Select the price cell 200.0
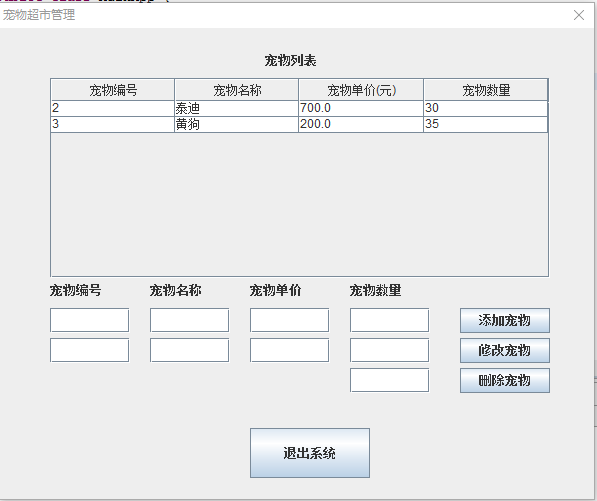This screenshot has height=501, width=597. [361, 124]
